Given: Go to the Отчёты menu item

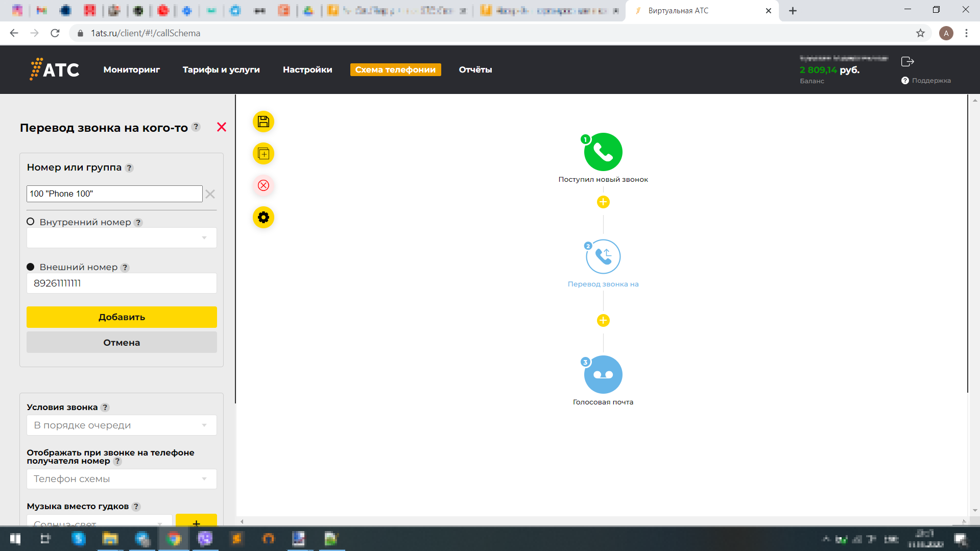Looking at the screenshot, I should tap(475, 70).
